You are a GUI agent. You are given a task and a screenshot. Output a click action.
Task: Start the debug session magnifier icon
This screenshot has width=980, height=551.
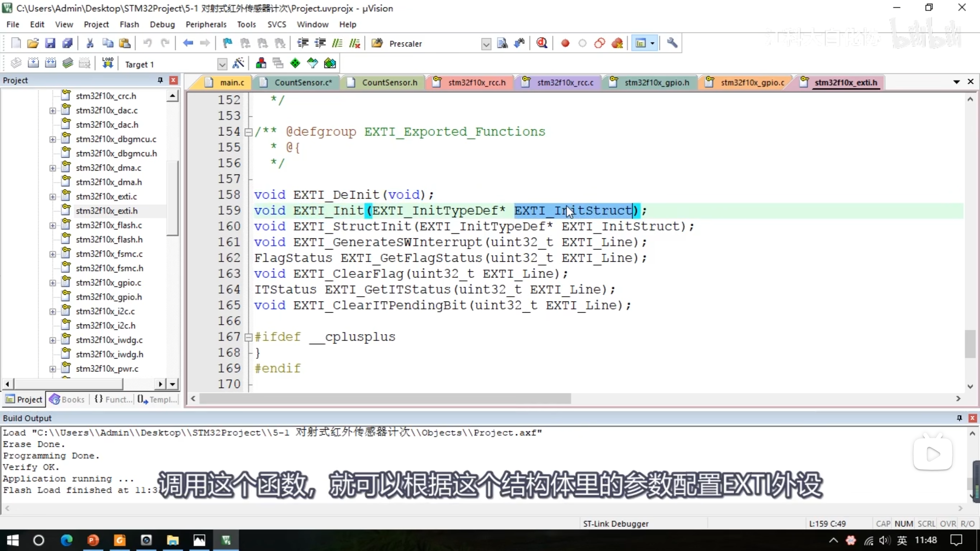[x=542, y=43]
